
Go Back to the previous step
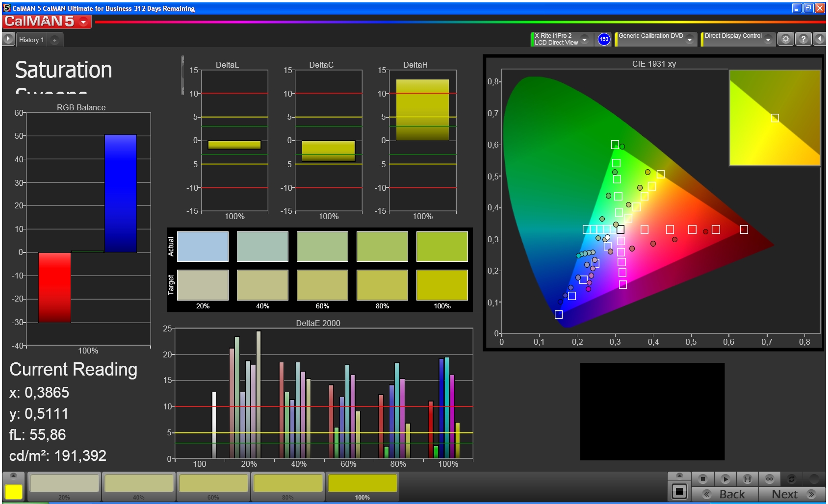[725, 494]
